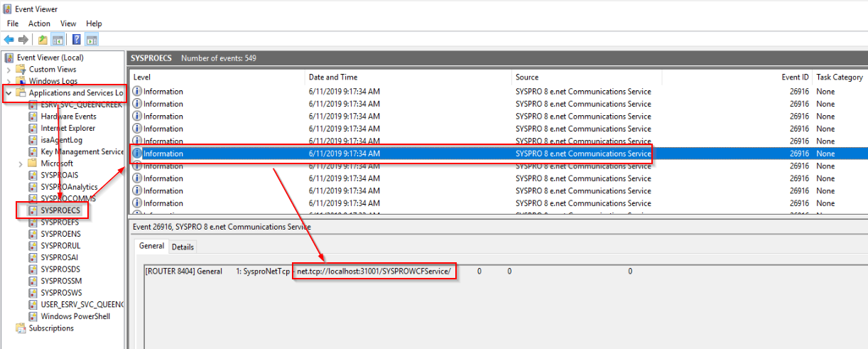868x349 pixels.
Task: Sort by Task Category column header
Action: [x=840, y=77]
